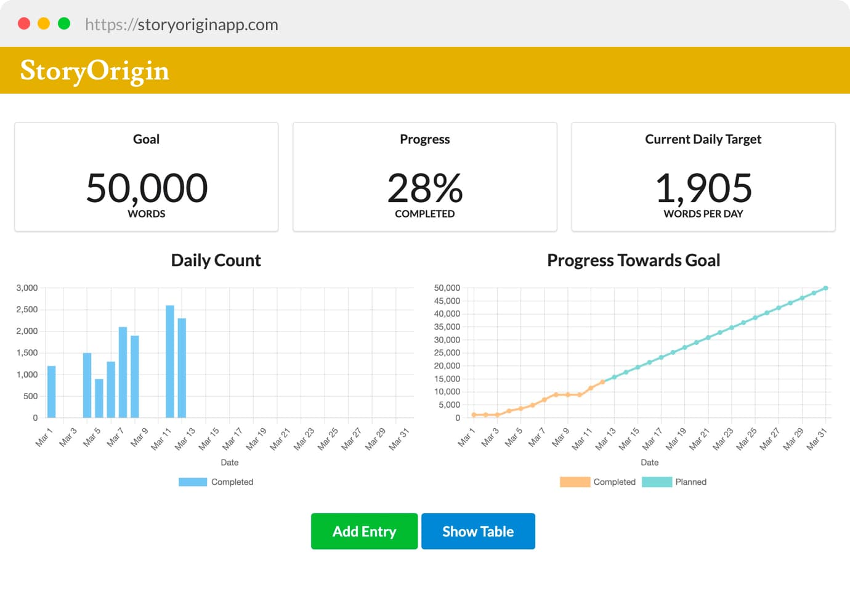
Task: Toggle Completed legend swatch in Daily Count
Action: (193, 482)
